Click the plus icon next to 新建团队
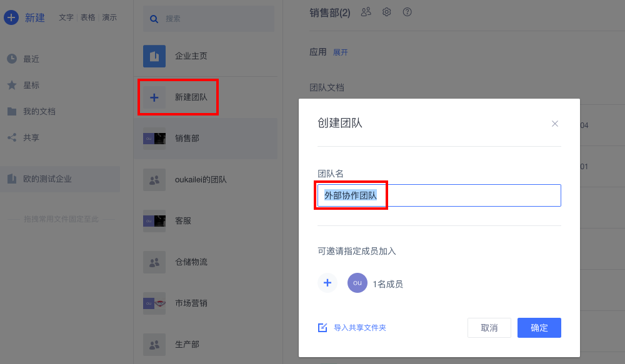 (154, 97)
